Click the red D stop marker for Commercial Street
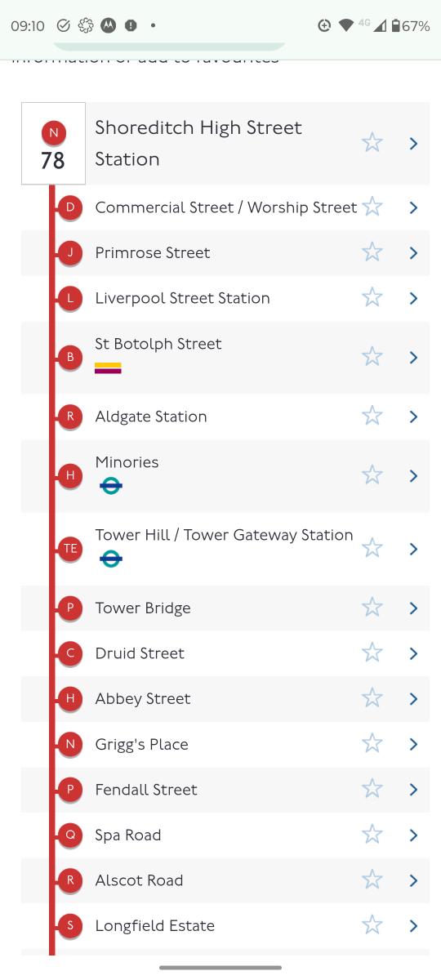 click(x=70, y=207)
